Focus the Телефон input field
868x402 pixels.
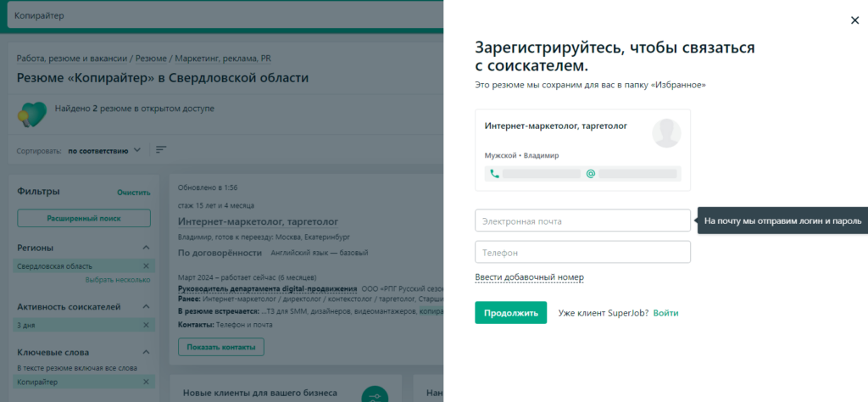[582, 253]
